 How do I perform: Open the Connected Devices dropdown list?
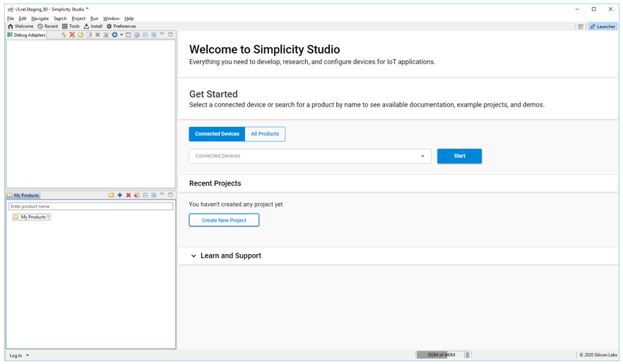310,156
